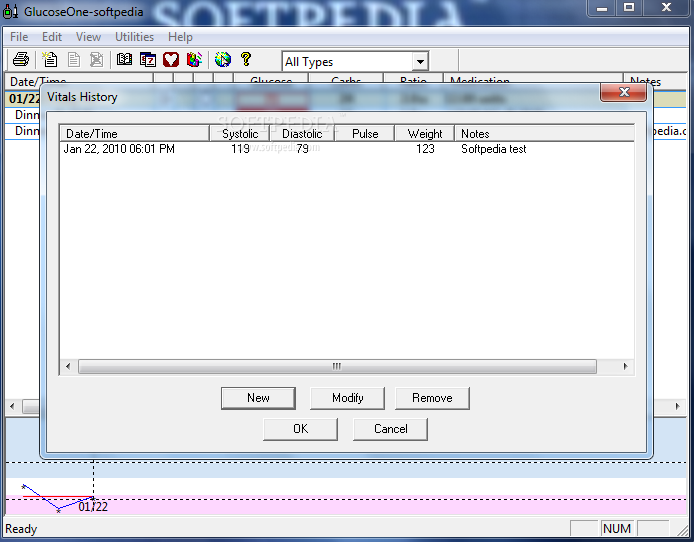This screenshot has height=542, width=694.
Task: Open the Edit menu
Action: (52, 37)
